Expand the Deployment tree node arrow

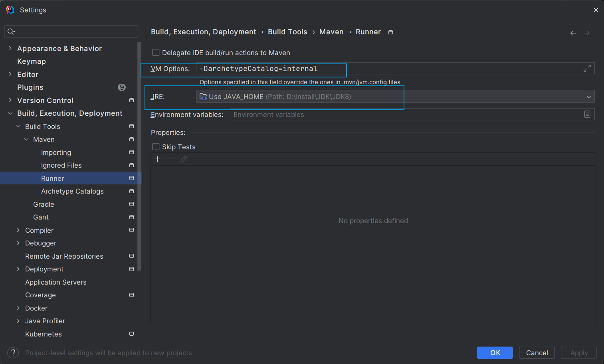point(18,269)
